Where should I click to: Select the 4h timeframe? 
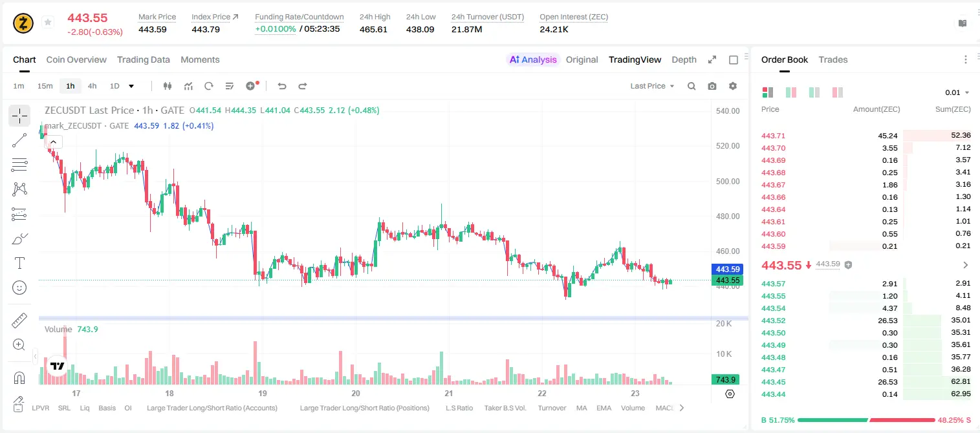click(x=92, y=86)
